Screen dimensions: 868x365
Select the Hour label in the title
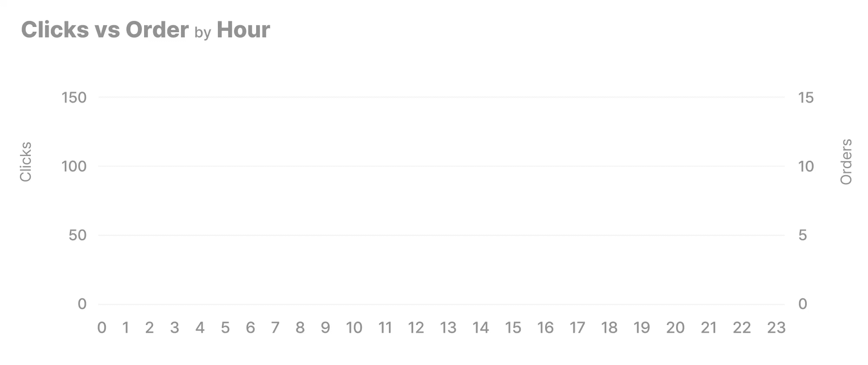click(243, 30)
